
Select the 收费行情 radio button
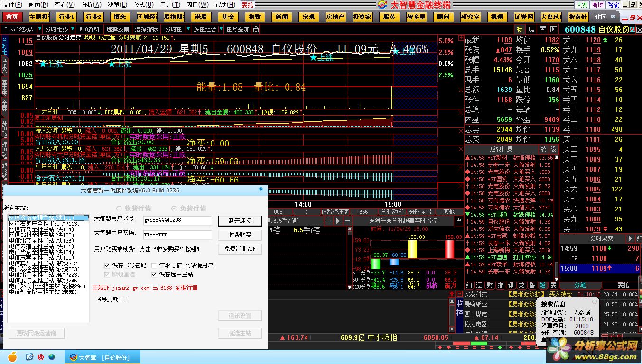pos(119,209)
